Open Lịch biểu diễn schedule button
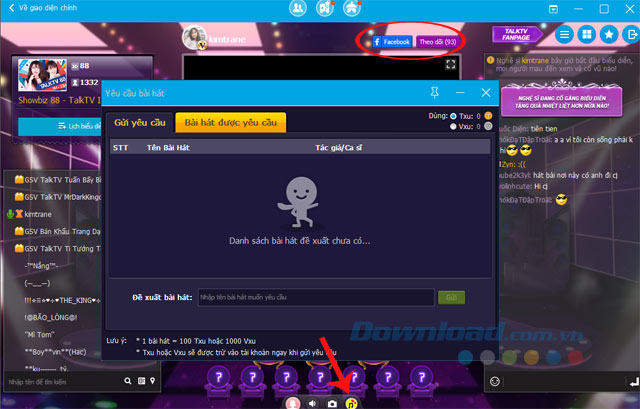 (x=60, y=126)
